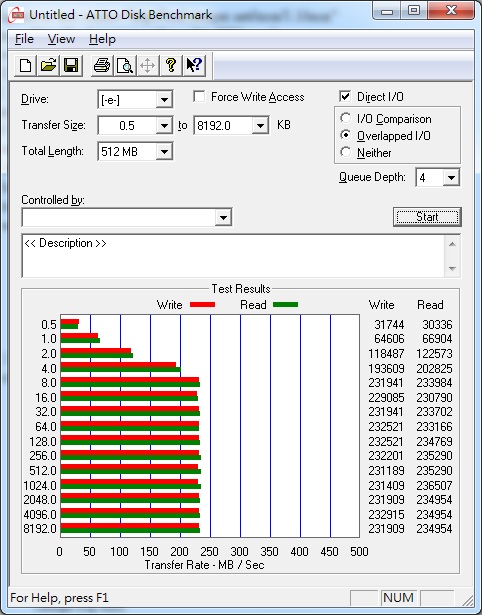
Task: Open the Drive dropdown showing [-e-]
Action: tap(164, 100)
